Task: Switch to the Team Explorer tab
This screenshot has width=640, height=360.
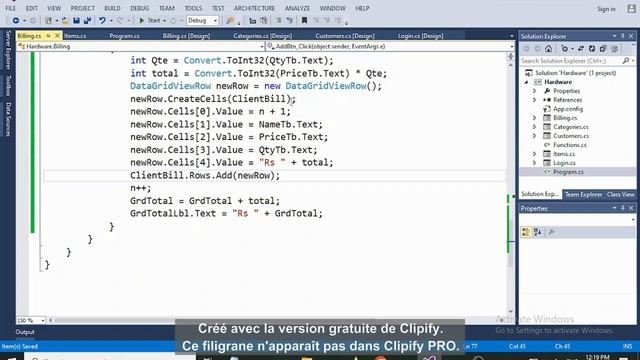Action: pos(583,194)
